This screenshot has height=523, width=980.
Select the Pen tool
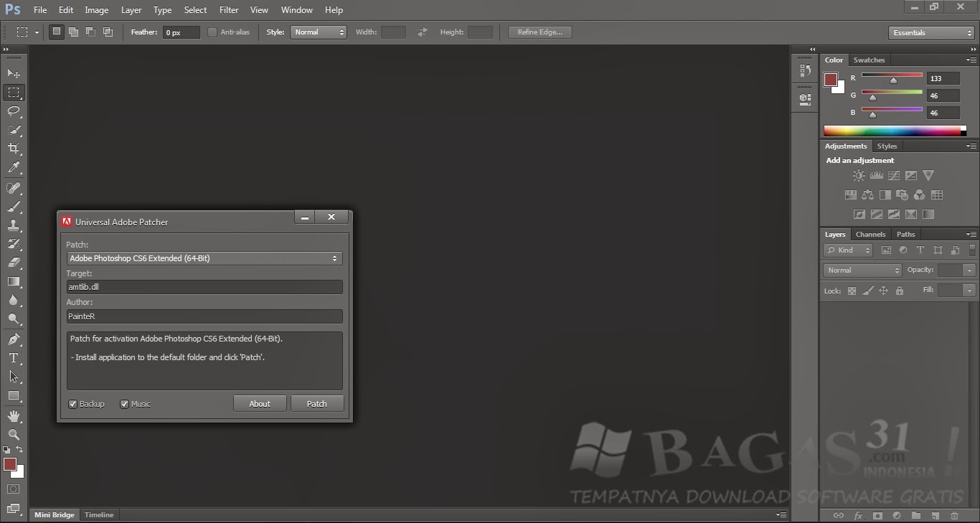[x=14, y=339]
